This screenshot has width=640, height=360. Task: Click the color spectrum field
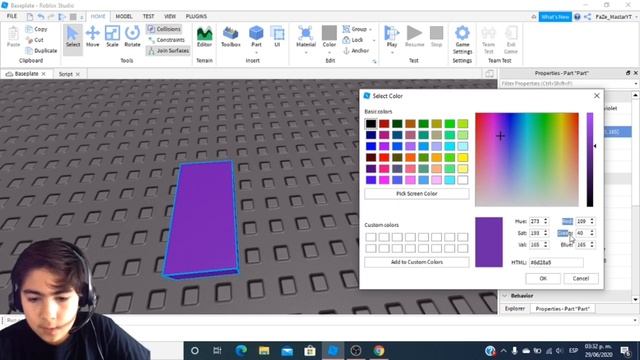tap(527, 160)
